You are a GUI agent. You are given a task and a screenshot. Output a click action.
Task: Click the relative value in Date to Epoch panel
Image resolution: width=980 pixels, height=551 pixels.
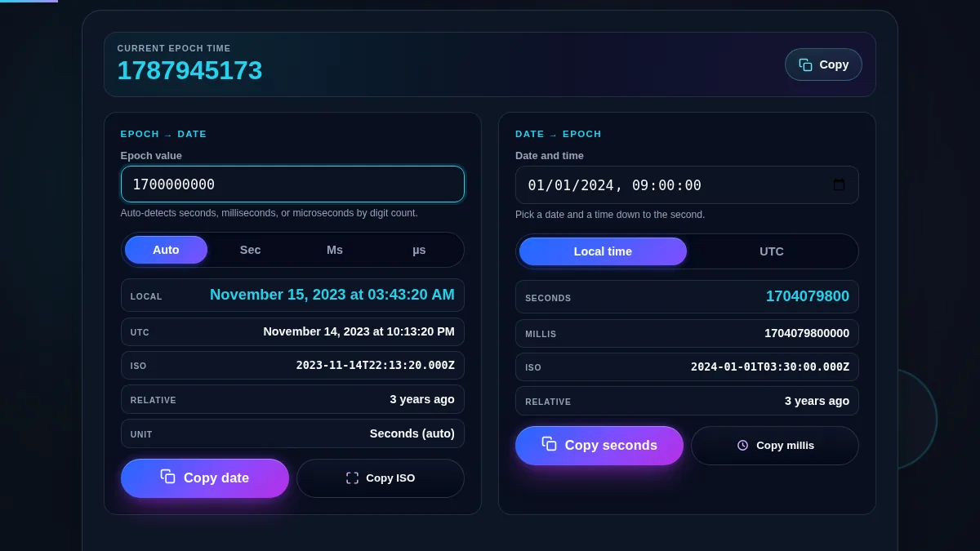coord(817,401)
